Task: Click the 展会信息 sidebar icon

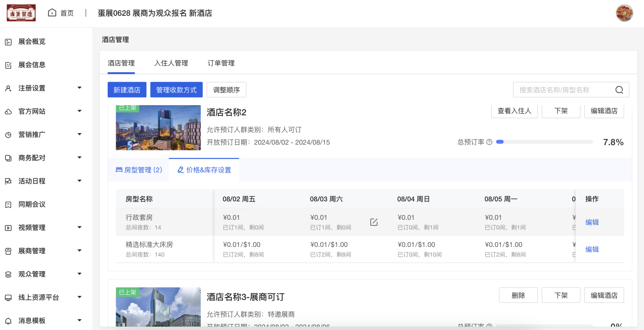Action: [x=8, y=65]
